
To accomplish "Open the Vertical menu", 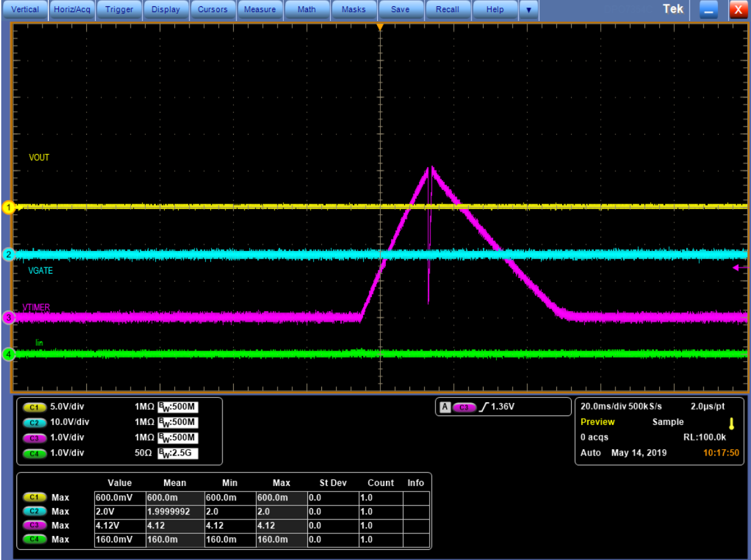I will click(25, 10).
